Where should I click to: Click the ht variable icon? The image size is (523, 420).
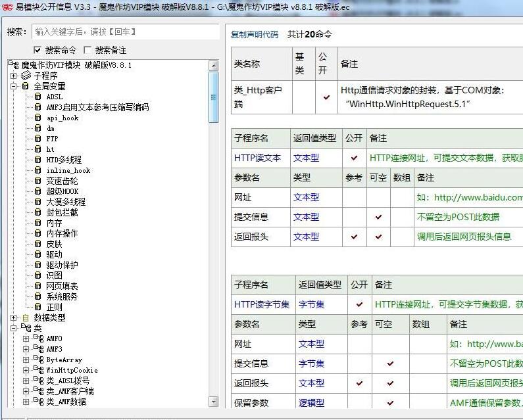(x=37, y=149)
